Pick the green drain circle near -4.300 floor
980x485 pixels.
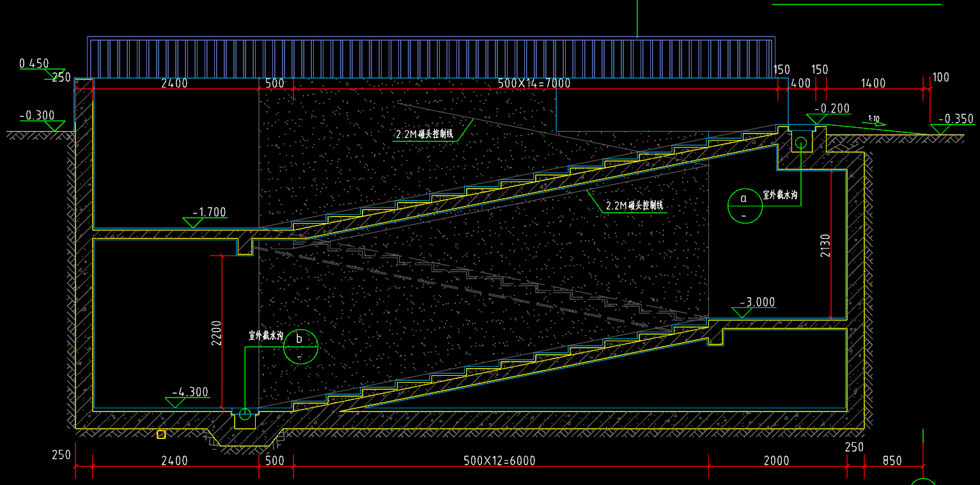pos(245,415)
